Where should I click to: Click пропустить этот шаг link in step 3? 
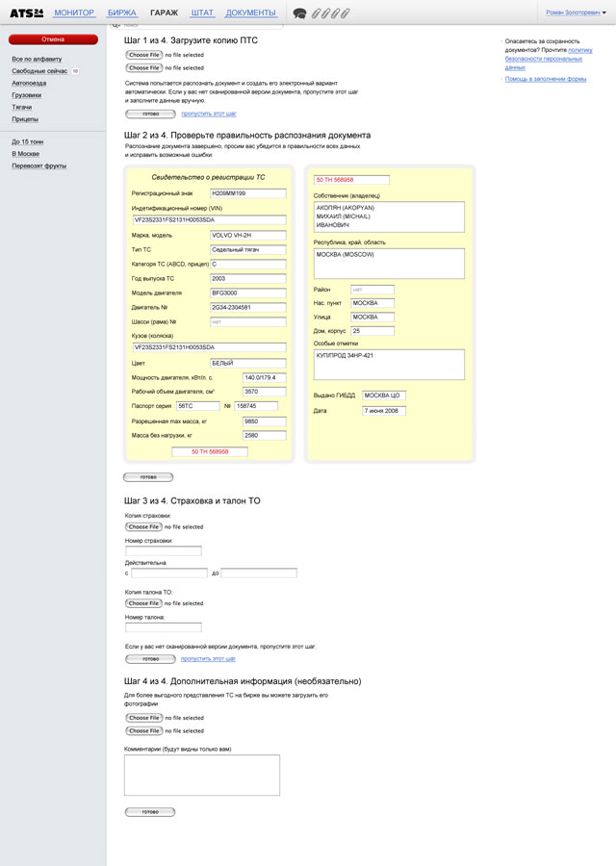(208, 659)
